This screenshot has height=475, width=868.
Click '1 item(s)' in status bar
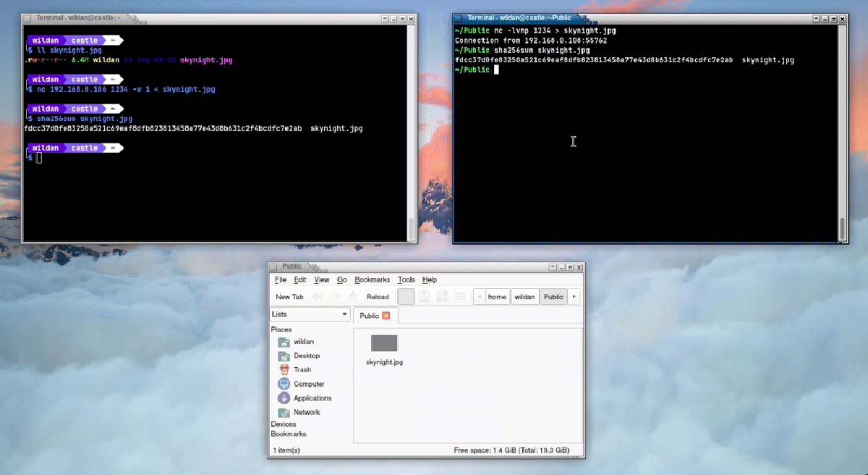[286, 450]
